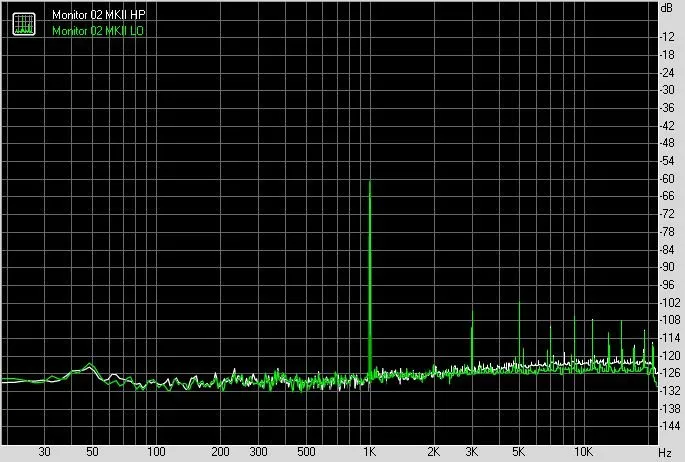Click the '50' frequency axis label
The width and height of the screenshot is (685, 462).
click(92, 452)
